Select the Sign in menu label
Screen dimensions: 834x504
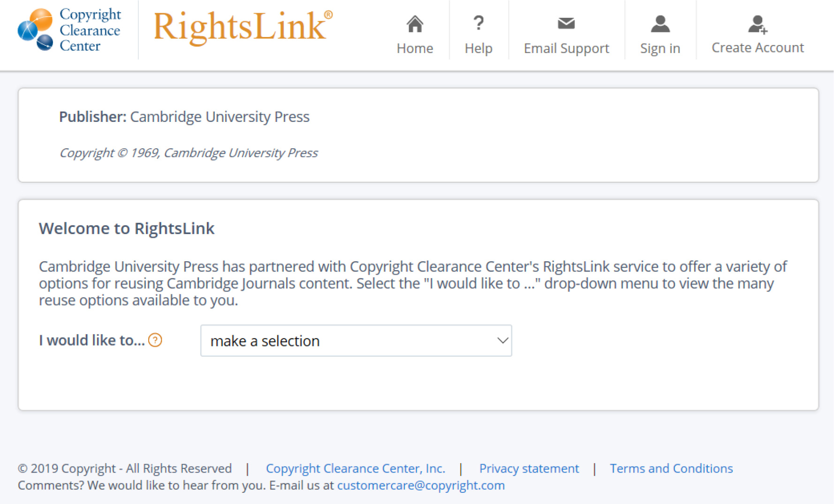[660, 48]
